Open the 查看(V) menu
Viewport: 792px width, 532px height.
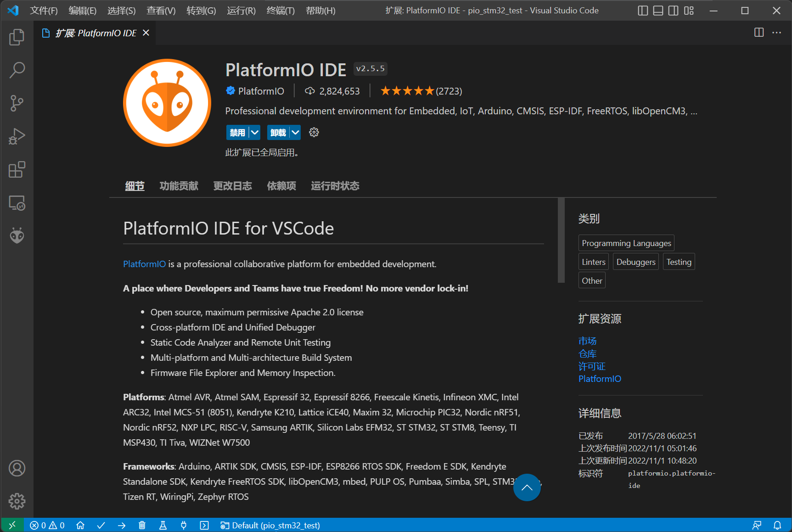[161, 11]
